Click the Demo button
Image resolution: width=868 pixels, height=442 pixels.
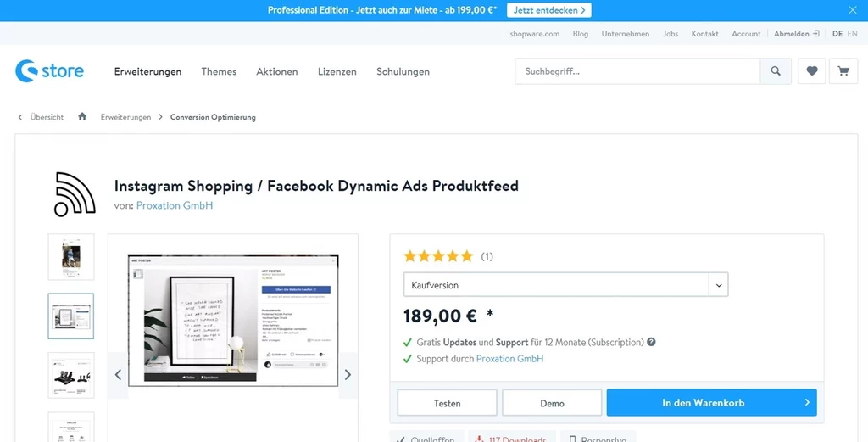click(552, 403)
